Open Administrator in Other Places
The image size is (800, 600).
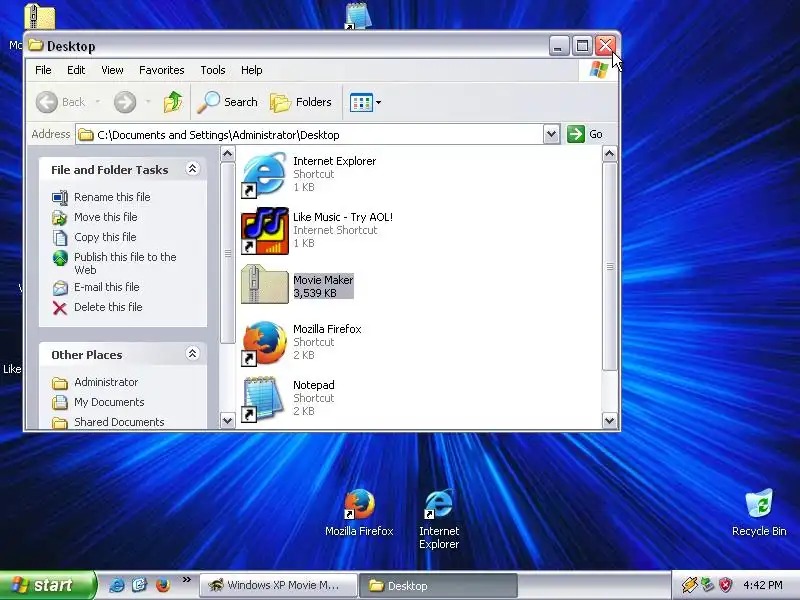tap(106, 382)
